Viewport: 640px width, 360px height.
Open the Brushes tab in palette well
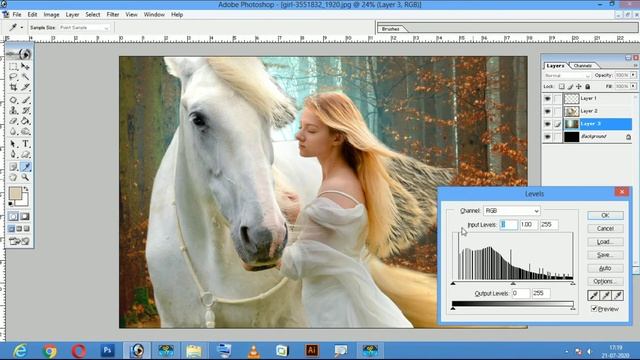pyautogui.click(x=391, y=29)
